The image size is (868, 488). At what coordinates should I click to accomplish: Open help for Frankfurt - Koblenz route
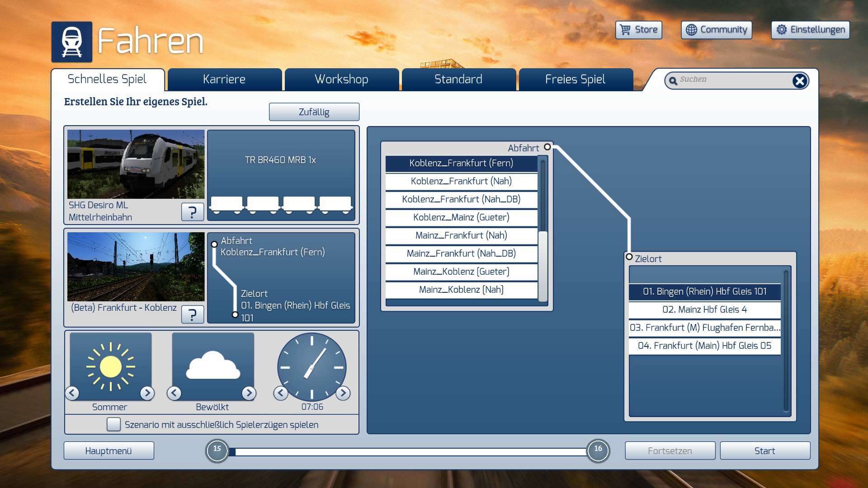[192, 314]
